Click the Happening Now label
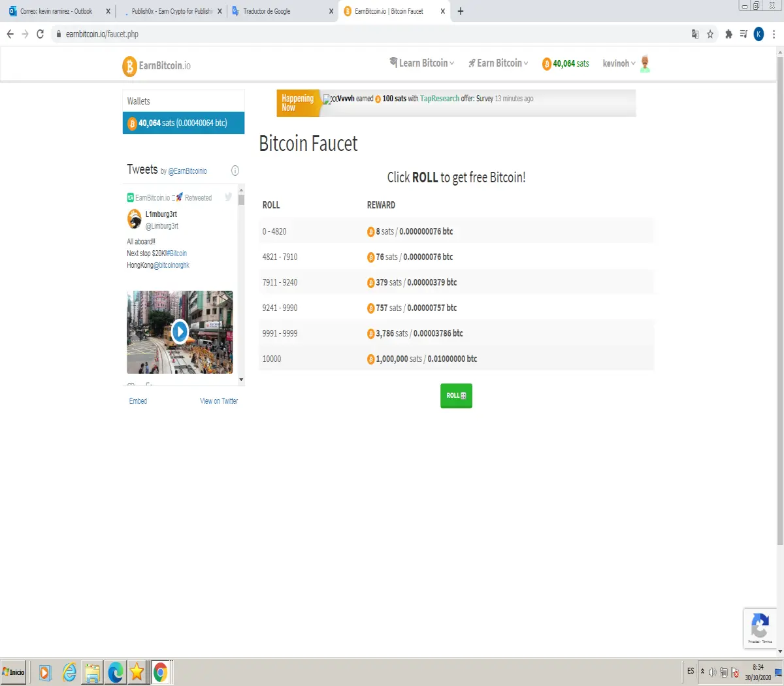784x686 pixels. pos(298,103)
